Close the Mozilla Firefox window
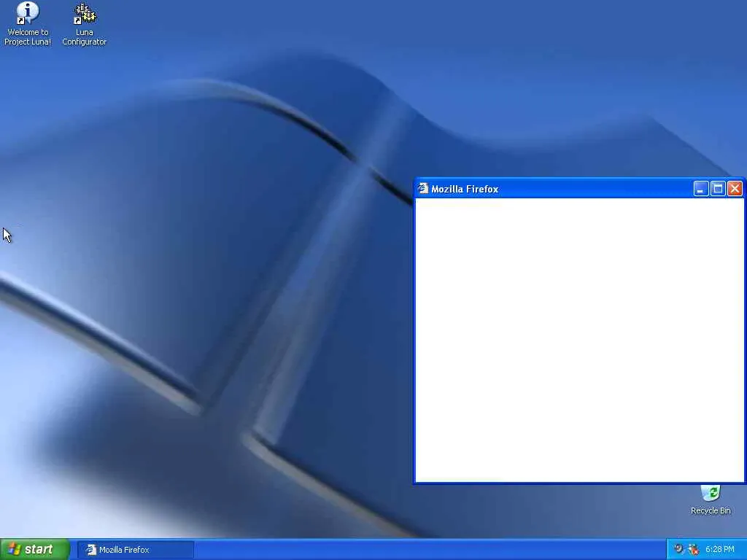747x560 pixels. (735, 189)
